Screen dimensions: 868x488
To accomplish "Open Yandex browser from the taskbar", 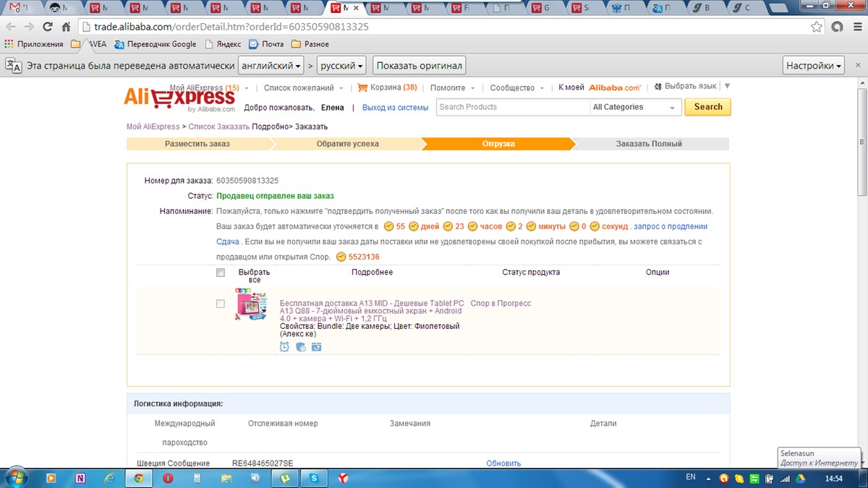I will pyautogui.click(x=344, y=478).
